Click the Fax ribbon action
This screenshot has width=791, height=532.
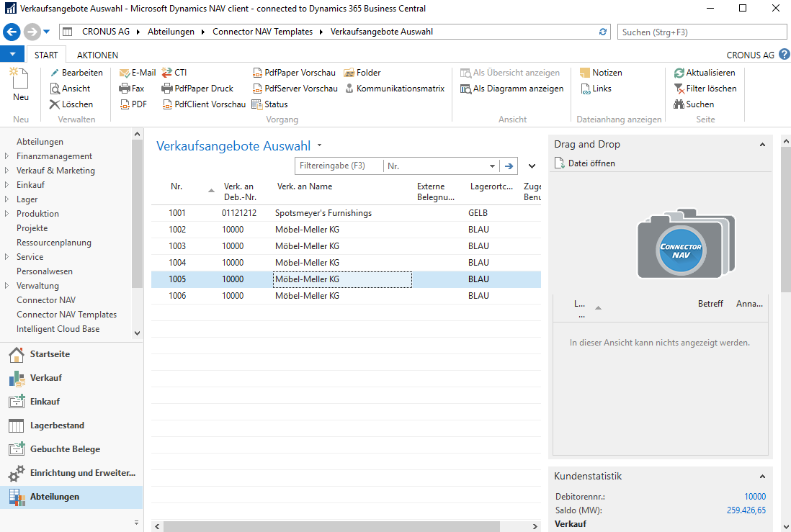[x=132, y=89]
